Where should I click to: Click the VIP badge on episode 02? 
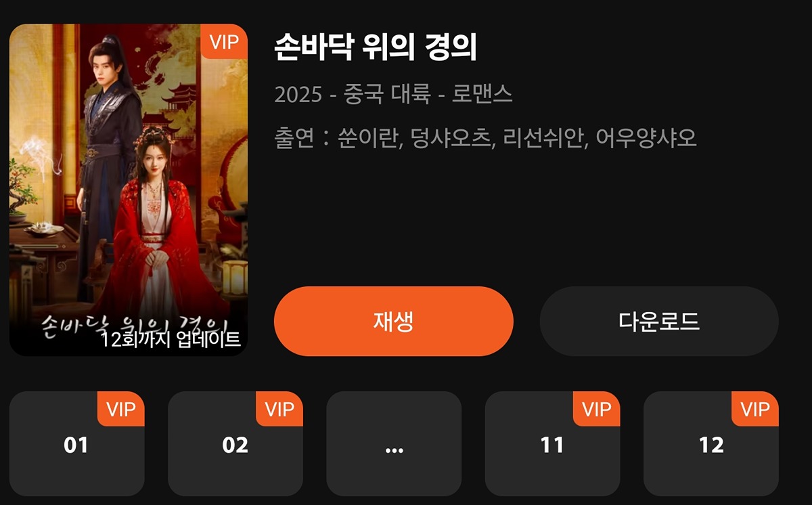coord(279,409)
